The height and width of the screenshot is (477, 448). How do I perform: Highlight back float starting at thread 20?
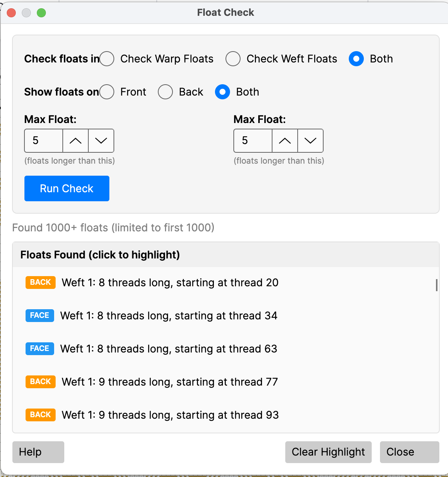pyautogui.click(x=170, y=283)
